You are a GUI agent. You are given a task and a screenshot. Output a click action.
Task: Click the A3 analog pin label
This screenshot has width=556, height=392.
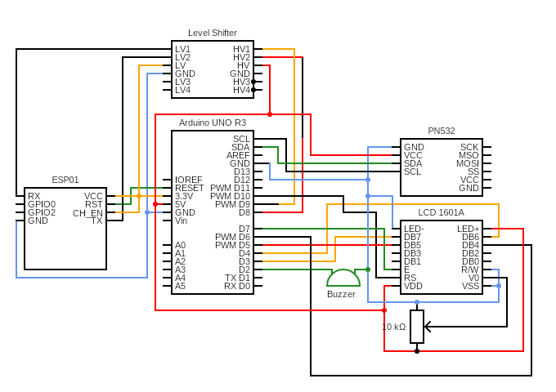click(180, 269)
